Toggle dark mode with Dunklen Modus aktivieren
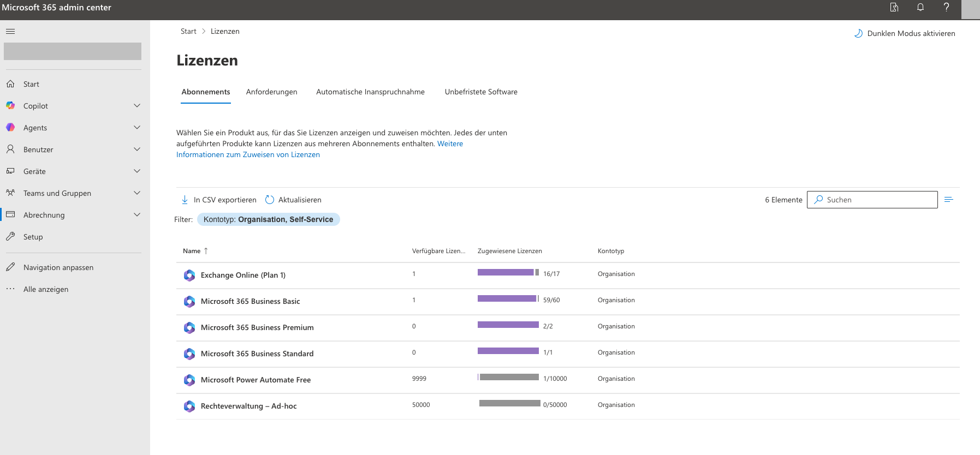 (x=905, y=33)
